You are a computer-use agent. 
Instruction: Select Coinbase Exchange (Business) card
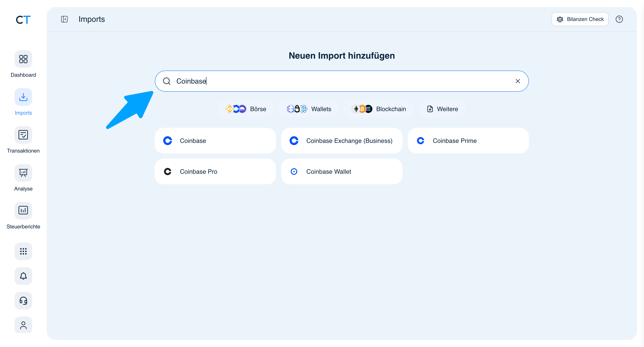(x=342, y=141)
